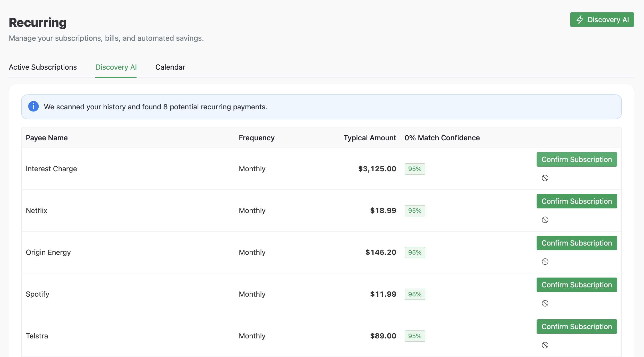Click the scanned history banner message
This screenshot has width=644, height=357.
click(x=156, y=107)
